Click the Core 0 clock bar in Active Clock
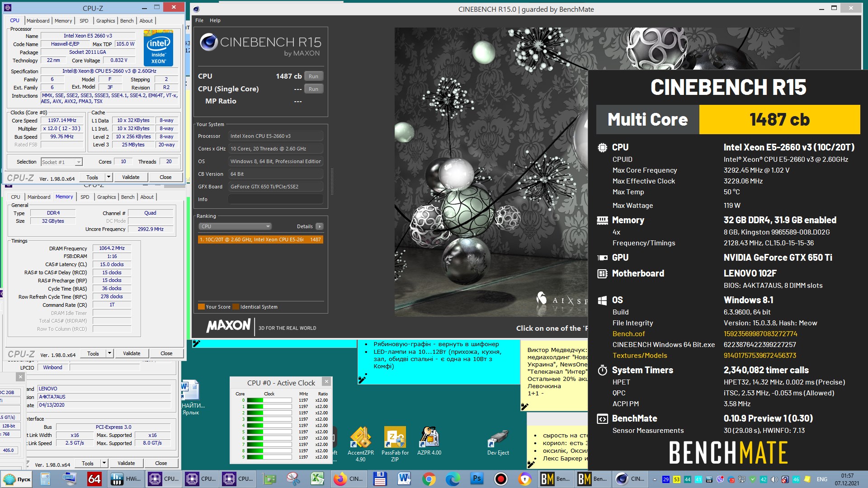Screen dimensions: 868x488 coord(269,400)
